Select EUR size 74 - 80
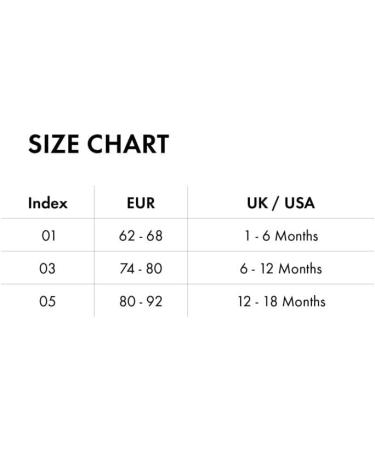Viewport: 375px width, 450px height. pos(141,269)
